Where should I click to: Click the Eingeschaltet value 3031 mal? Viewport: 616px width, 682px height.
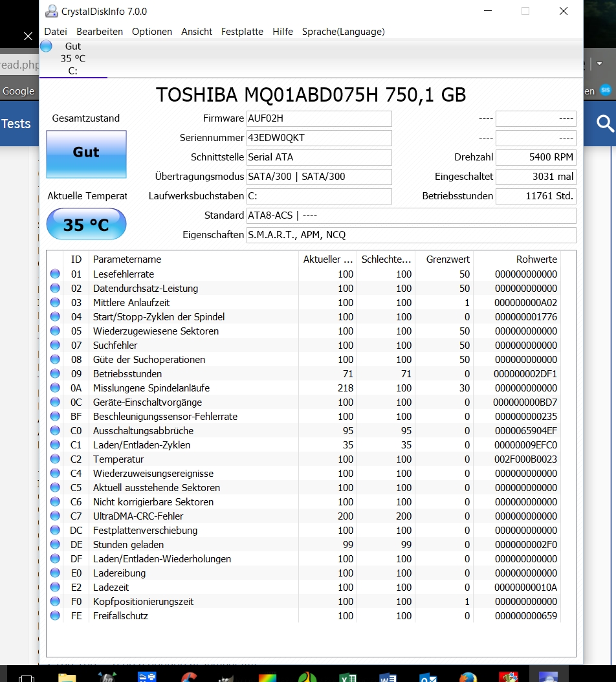pyautogui.click(x=536, y=177)
